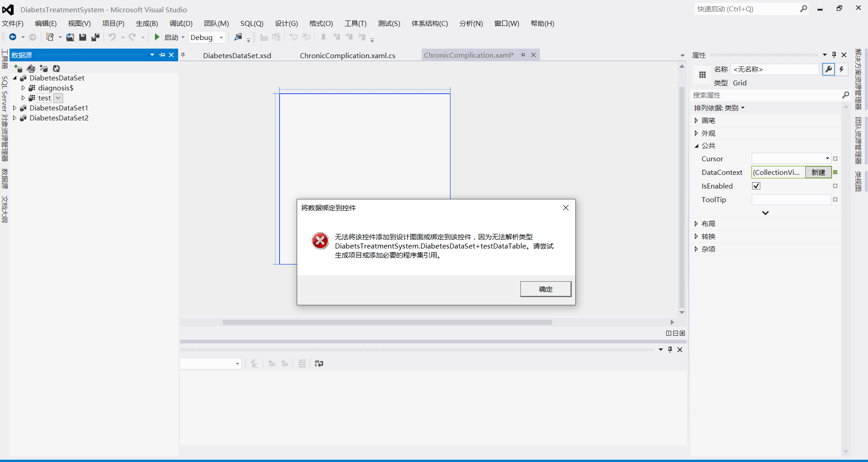Click the 名称 name field
Image resolution: width=868 pixels, height=462 pixels.
point(774,69)
